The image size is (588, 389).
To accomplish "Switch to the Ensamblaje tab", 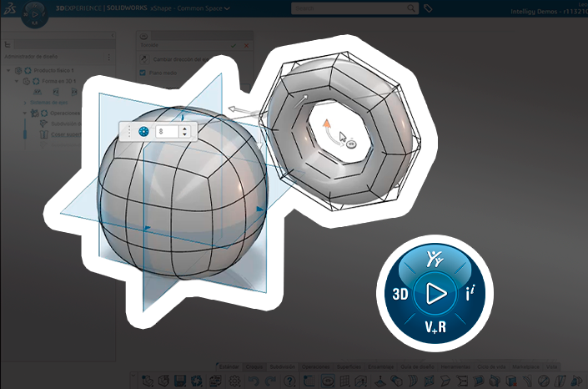I will click(380, 366).
